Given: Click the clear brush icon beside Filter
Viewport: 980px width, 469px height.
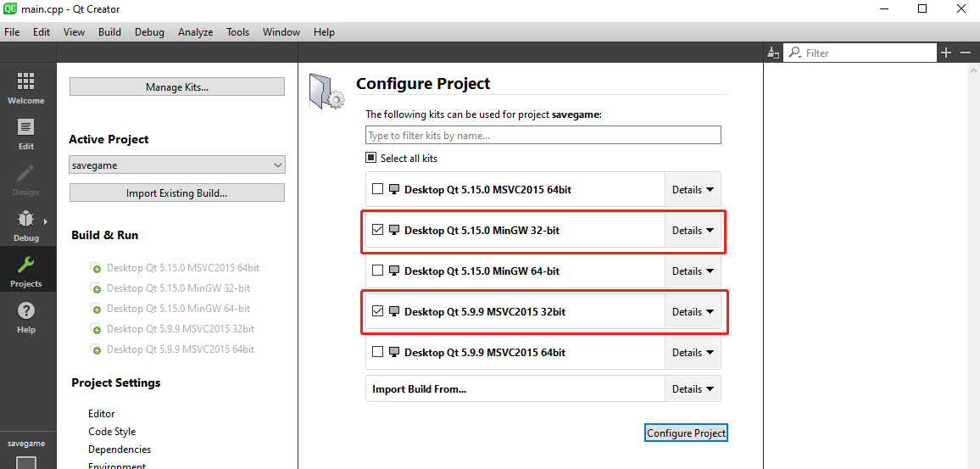Looking at the screenshot, I should click(773, 53).
